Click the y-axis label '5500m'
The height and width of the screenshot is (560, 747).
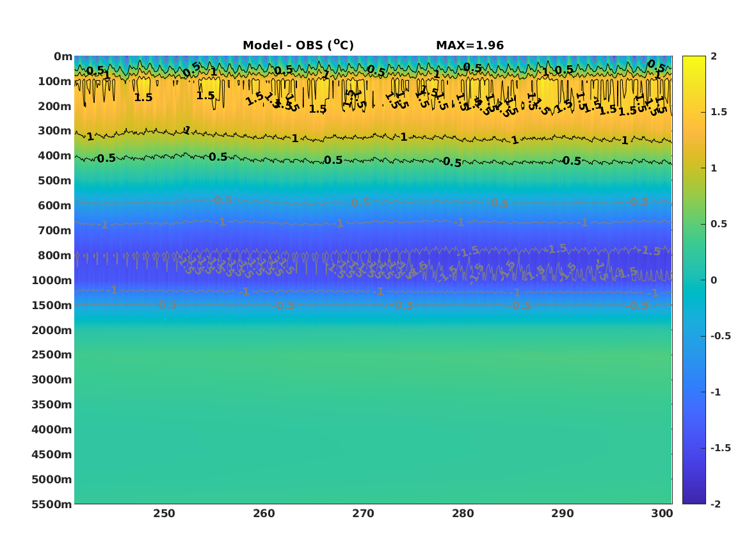(52, 504)
